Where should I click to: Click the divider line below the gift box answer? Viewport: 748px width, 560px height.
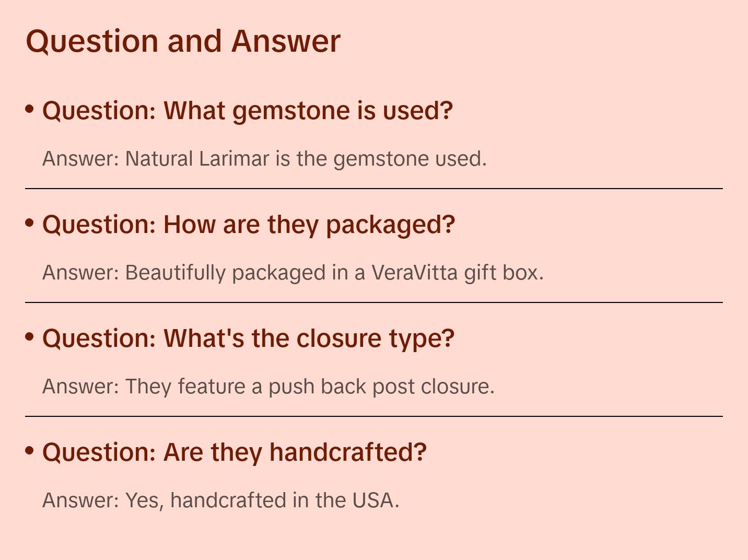374,302
